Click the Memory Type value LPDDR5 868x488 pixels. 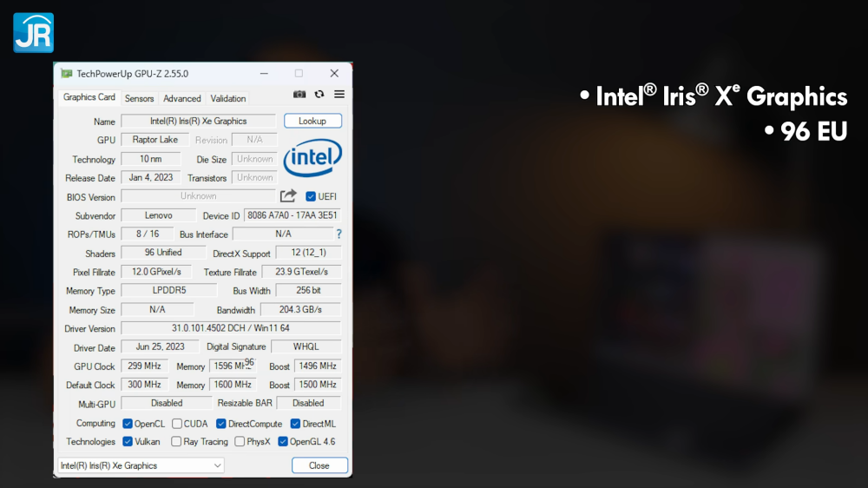tap(169, 290)
